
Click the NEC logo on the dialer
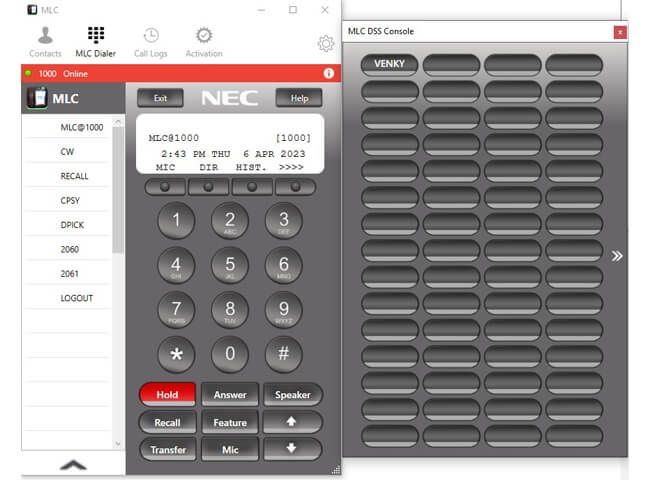pos(230,98)
